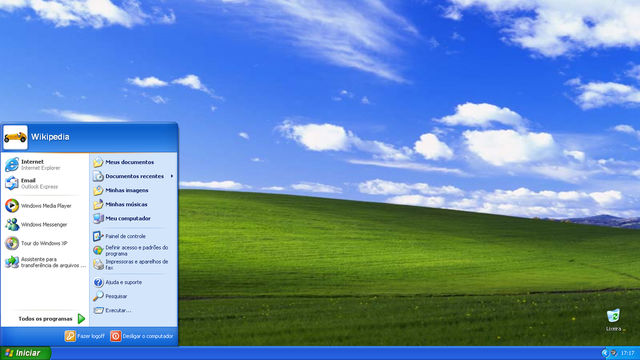Image resolution: width=640 pixels, height=360 pixels.
Task: Click Windows Messenger label
Action: (x=44, y=225)
